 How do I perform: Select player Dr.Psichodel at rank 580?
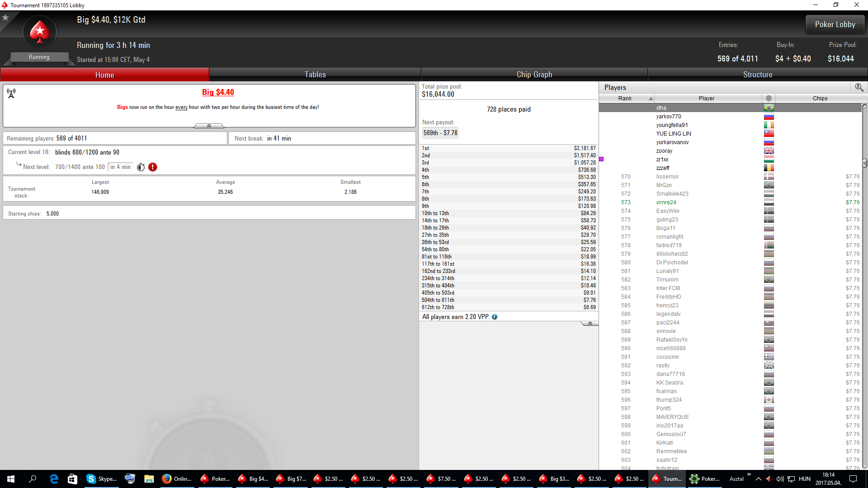tap(730, 263)
